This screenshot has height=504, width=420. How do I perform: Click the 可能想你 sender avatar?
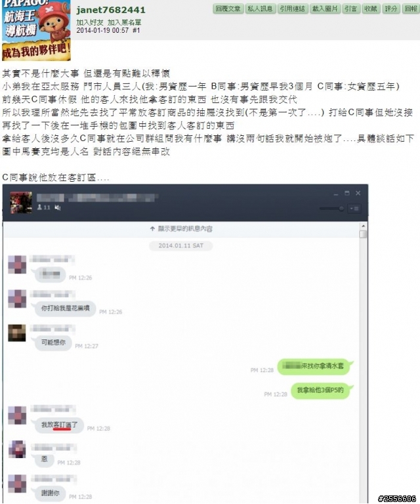click(x=17, y=333)
